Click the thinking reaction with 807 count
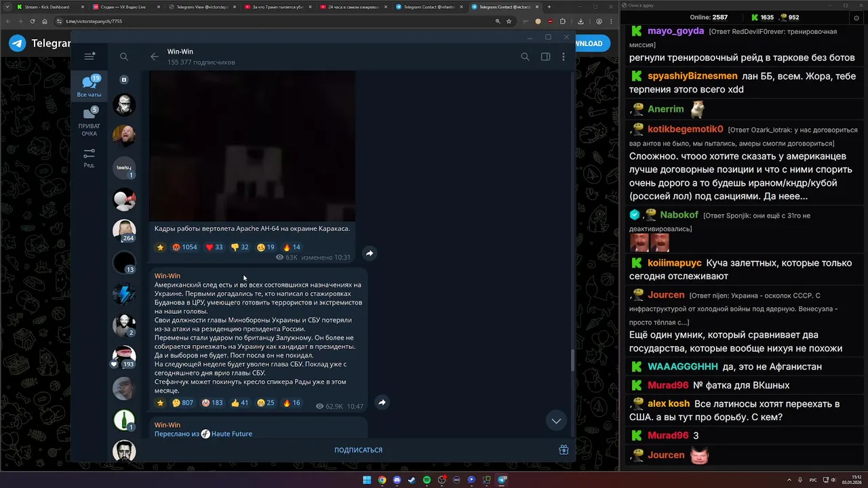Screen dimensions: 868x488 (182, 403)
